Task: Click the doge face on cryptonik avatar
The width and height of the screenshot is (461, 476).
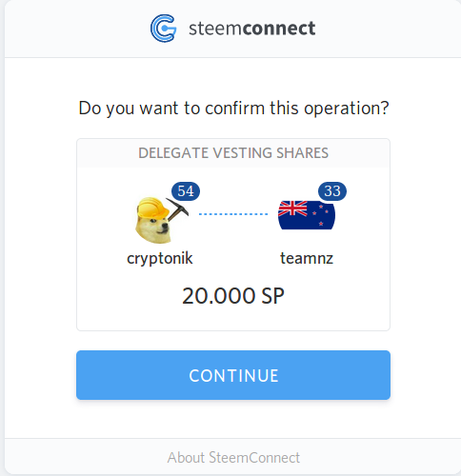Action: (154, 228)
